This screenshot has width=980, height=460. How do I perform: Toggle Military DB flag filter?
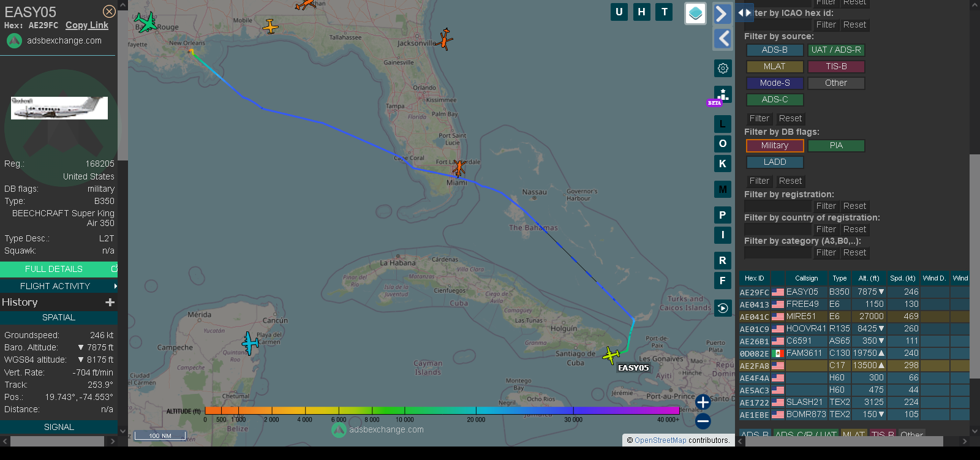click(775, 146)
